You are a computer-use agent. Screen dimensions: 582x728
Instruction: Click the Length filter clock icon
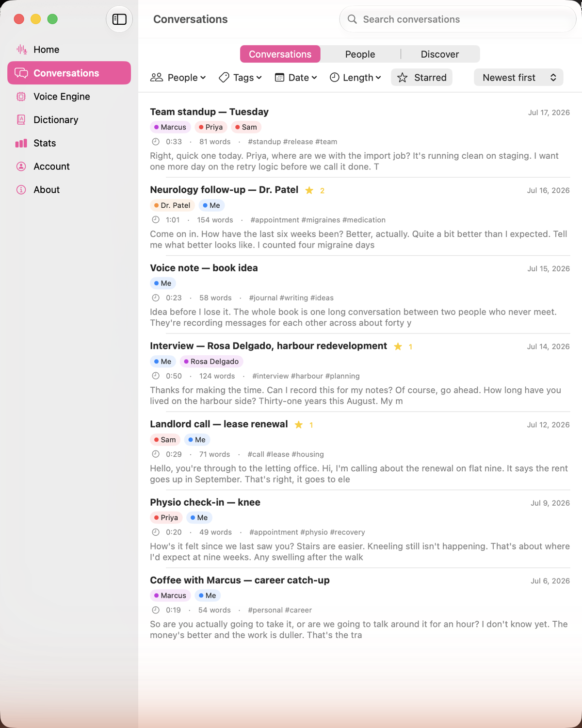click(335, 78)
